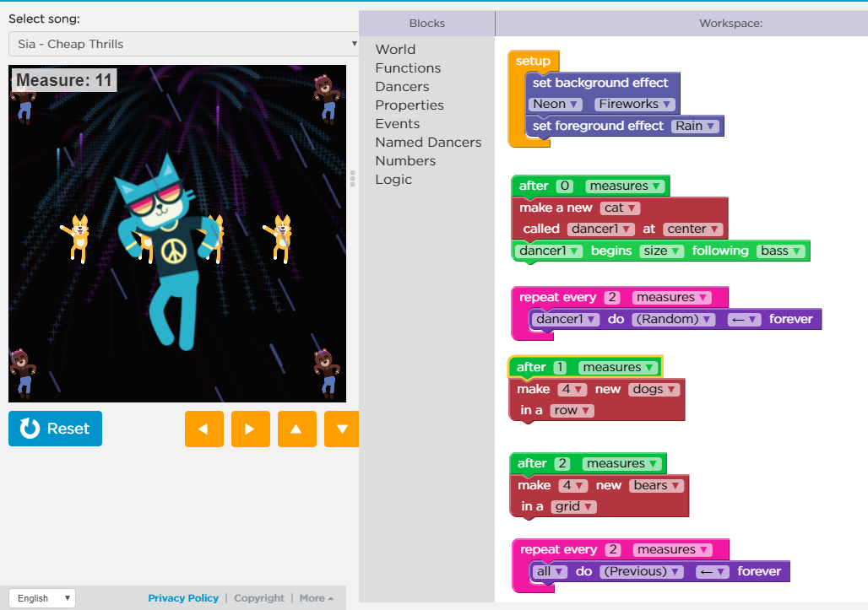The width and height of the screenshot is (868, 610).
Task: Open the direction arrow dropdown next to (Random)
Action: coord(743,319)
